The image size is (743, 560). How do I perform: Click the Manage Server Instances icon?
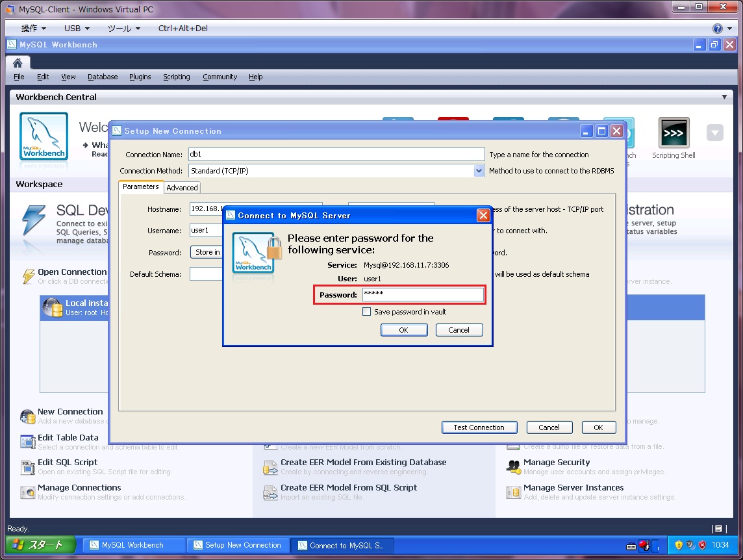pyautogui.click(x=514, y=492)
